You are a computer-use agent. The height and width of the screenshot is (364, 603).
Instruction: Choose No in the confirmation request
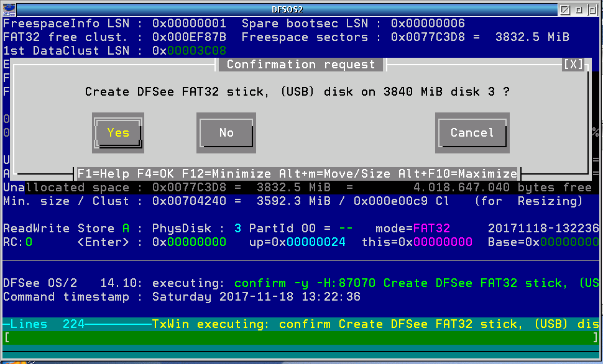point(226,132)
